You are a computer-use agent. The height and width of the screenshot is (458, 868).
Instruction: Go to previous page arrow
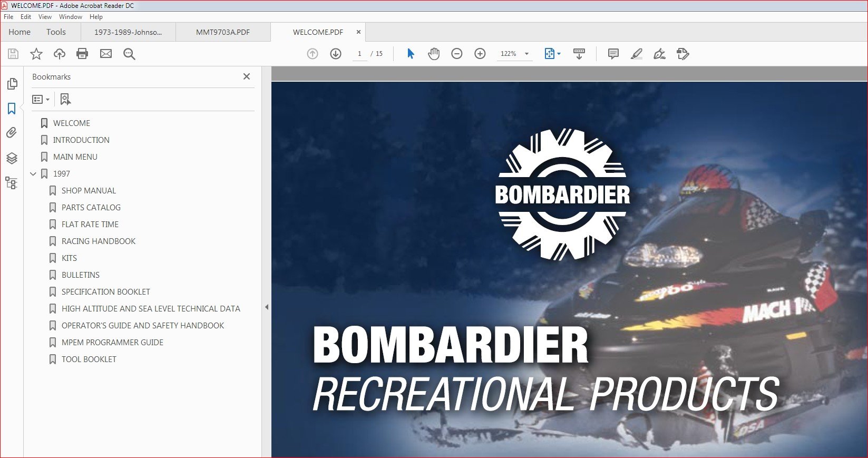tap(313, 54)
